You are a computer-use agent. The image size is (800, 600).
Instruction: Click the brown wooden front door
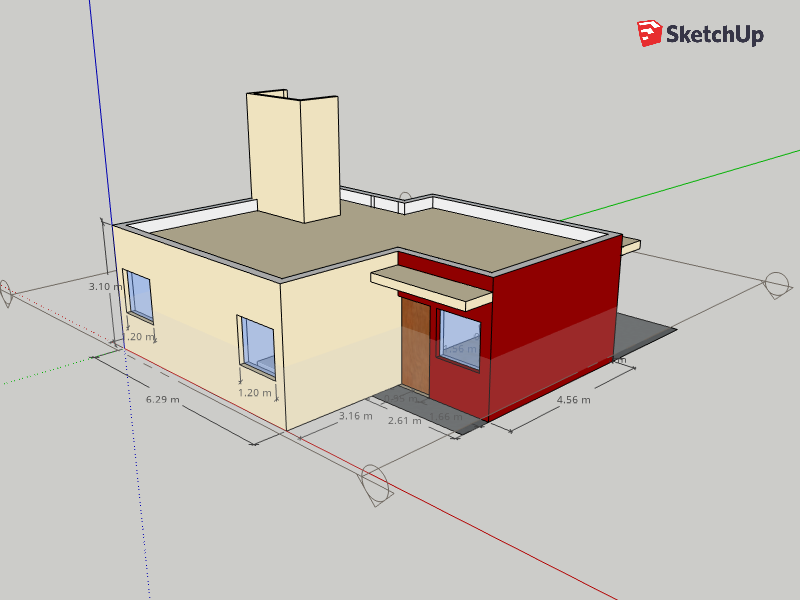[415, 346]
